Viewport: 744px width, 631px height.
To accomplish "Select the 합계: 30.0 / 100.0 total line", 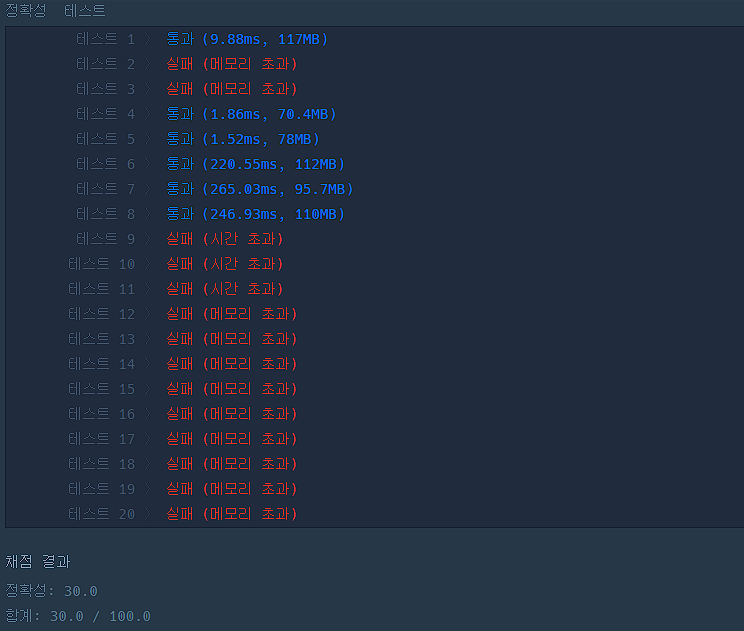I will tap(78, 616).
